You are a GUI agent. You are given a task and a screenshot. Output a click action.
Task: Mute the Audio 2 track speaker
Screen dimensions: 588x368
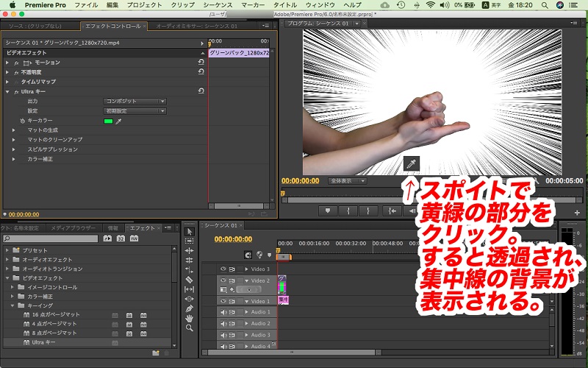[223, 323]
